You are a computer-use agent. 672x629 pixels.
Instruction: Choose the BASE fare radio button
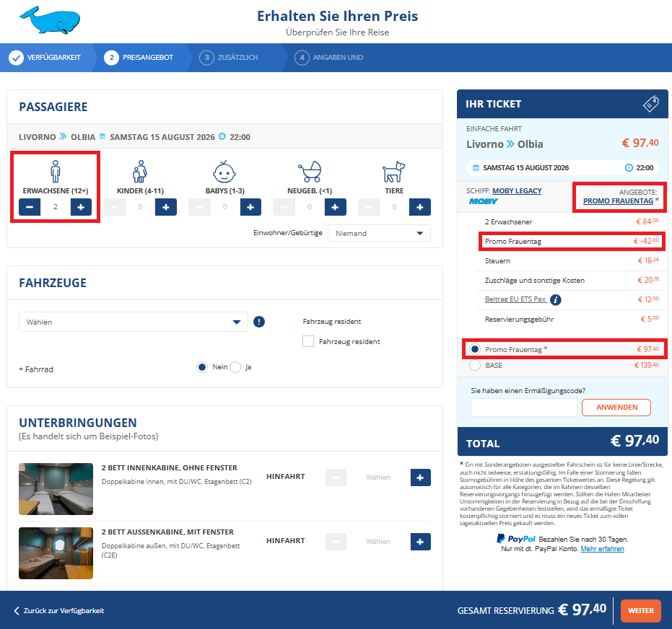(x=475, y=366)
